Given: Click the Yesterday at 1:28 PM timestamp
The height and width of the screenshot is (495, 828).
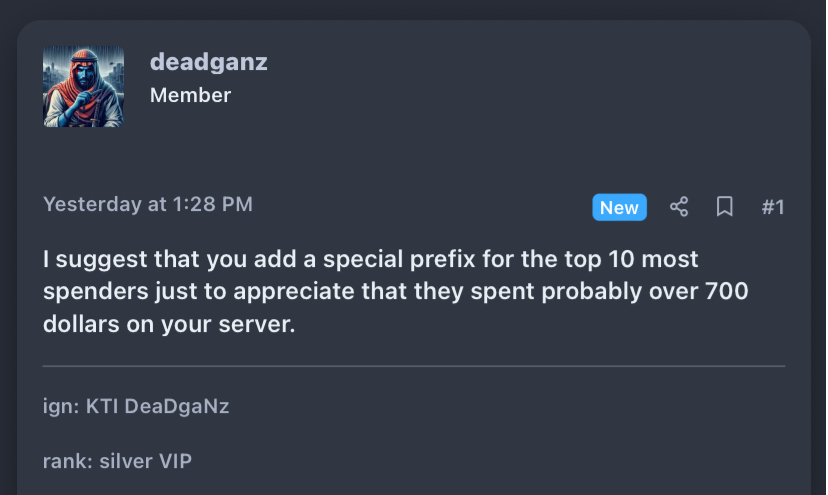Looking at the screenshot, I should pos(148,204).
